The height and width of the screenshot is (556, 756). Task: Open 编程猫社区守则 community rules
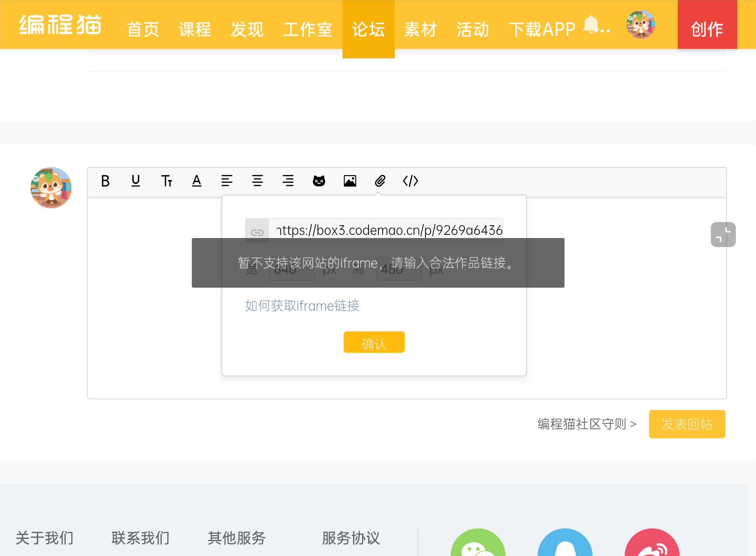tap(587, 424)
